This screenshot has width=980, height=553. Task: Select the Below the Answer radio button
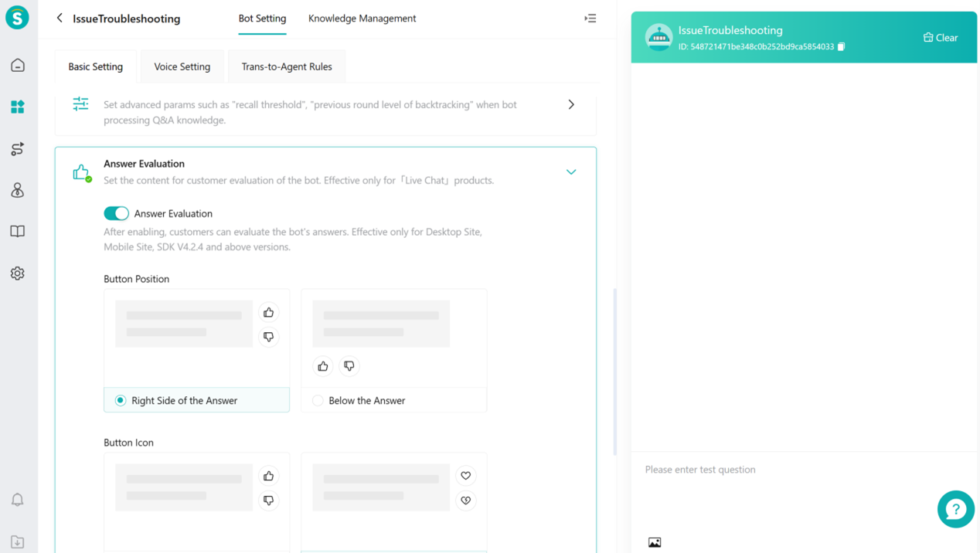(318, 400)
